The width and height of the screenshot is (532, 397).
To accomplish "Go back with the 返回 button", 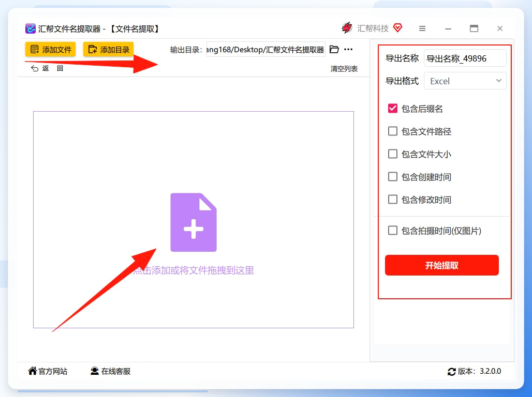I will click(x=47, y=68).
